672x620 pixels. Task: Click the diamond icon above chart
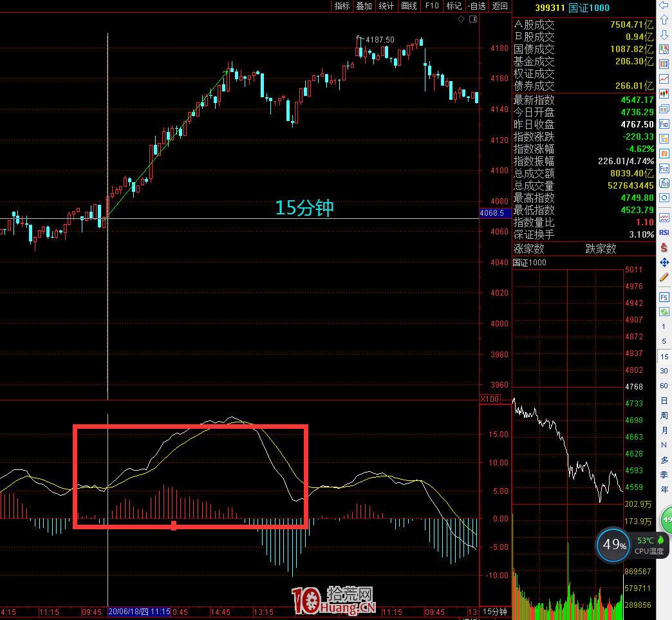pyautogui.click(x=461, y=19)
